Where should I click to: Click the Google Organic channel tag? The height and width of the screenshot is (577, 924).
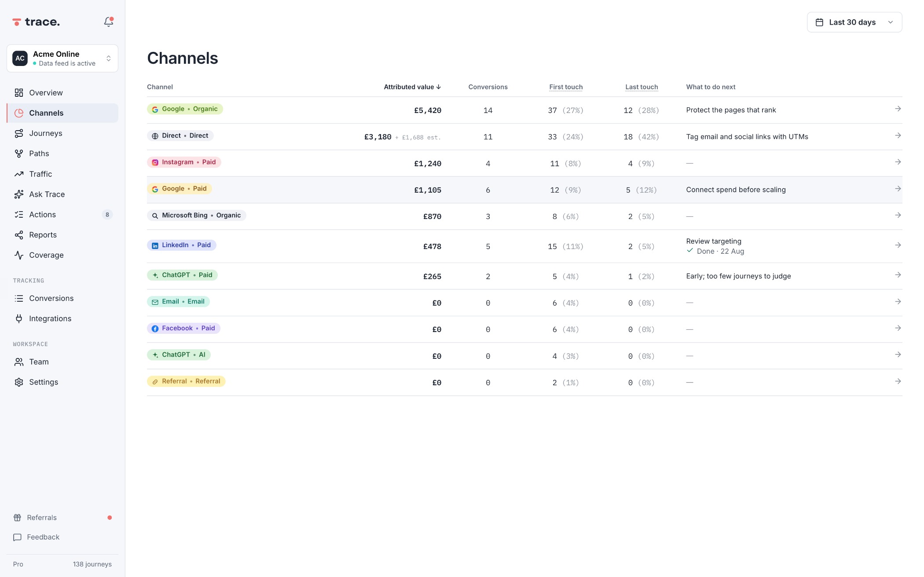[185, 109]
